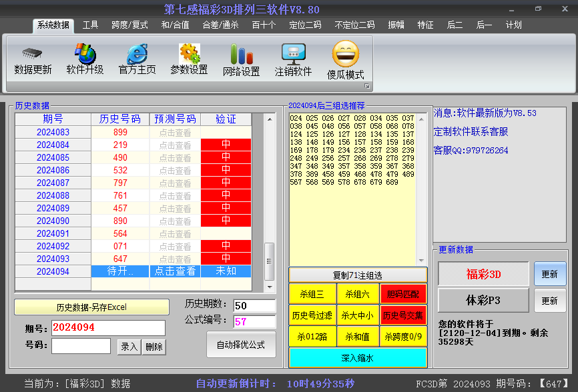The height and width of the screenshot is (392, 578).
Task: Switch to the 系统数据 tab
Action: tap(53, 25)
